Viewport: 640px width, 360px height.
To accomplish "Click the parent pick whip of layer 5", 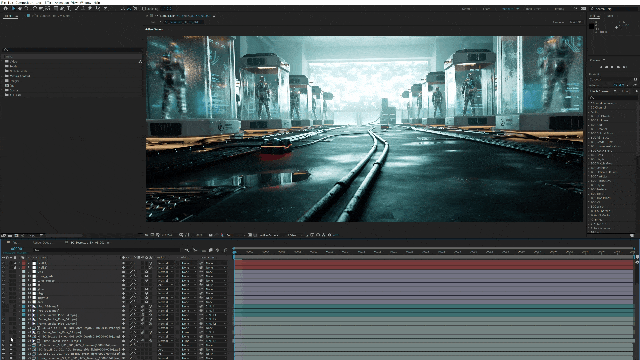I will (201, 281).
